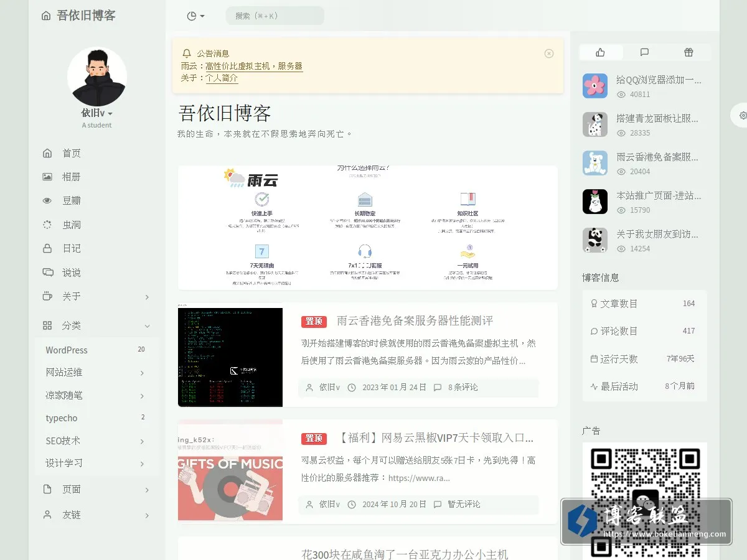
Task: Click 依旧v author on the 雨云 article
Action: [x=329, y=387]
